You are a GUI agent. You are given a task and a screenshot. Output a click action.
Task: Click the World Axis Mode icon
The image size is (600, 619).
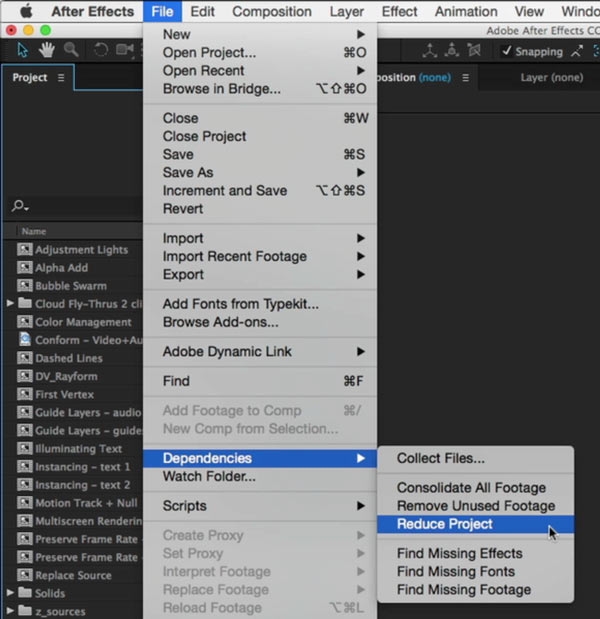[452, 51]
